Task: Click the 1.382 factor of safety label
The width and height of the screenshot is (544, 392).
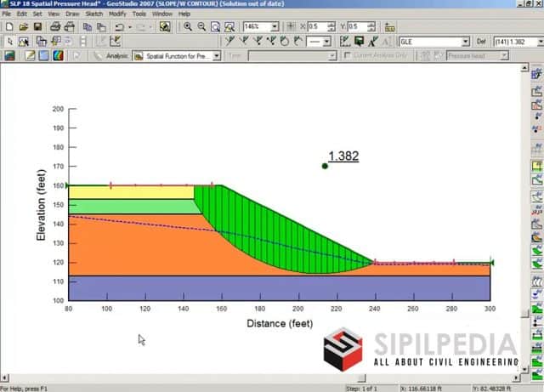Action: pos(343,156)
